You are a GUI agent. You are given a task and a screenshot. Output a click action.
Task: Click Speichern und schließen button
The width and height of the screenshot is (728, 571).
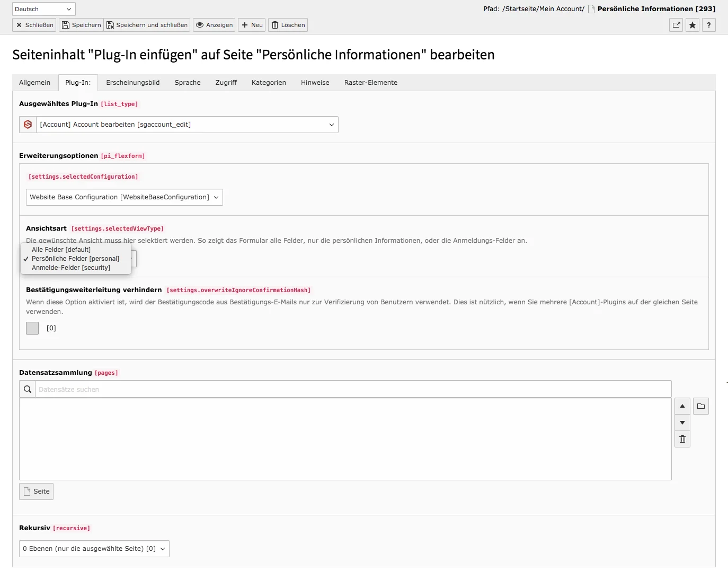pos(147,25)
